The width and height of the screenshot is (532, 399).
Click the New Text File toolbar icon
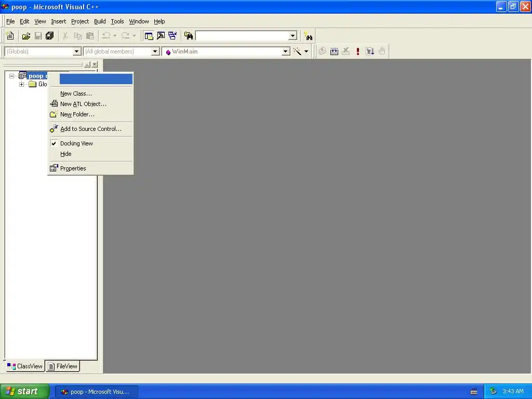coord(10,36)
